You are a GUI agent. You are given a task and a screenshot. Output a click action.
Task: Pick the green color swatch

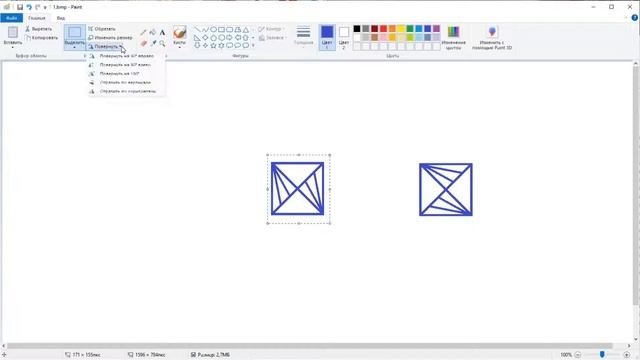[x=410, y=29]
